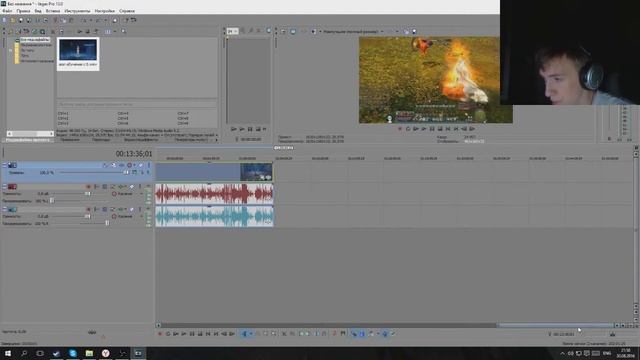640x360 pixels.
Task: Select the Все медиафайлы bin
Action: click(35, 40)
